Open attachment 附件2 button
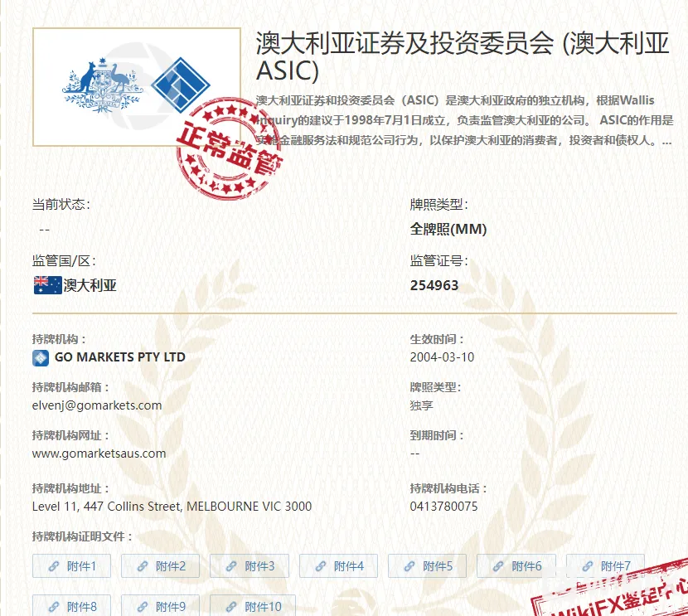The height and width of the screenshot is (616, 688). pos(160,566)
